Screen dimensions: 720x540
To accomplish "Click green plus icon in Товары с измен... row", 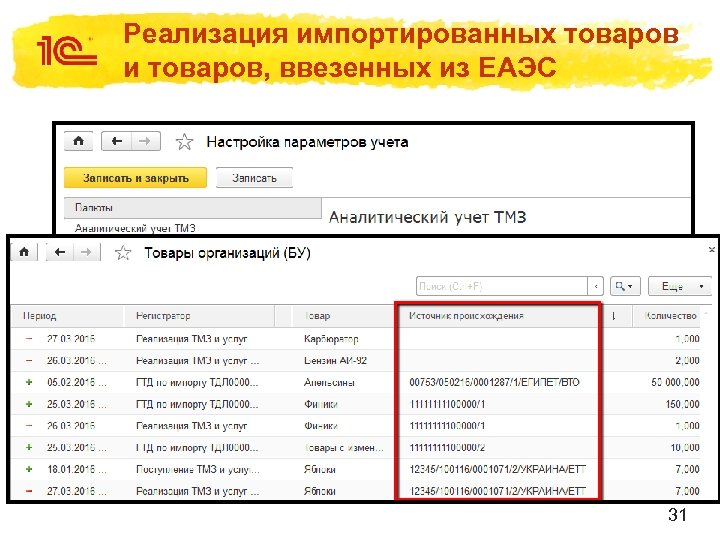I will click(29, 447).
